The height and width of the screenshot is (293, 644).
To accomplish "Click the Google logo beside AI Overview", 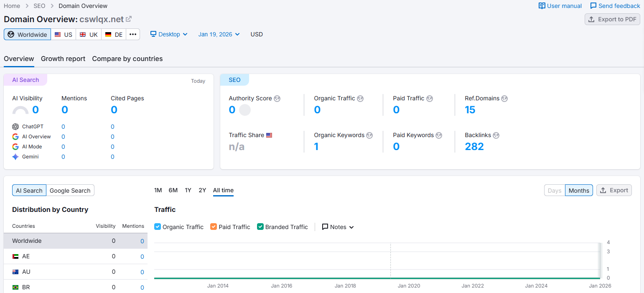I will (x=15, y=137).
